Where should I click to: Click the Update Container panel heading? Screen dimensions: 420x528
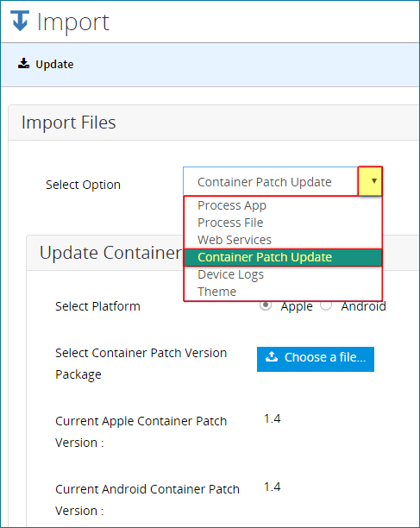[110, 253]
